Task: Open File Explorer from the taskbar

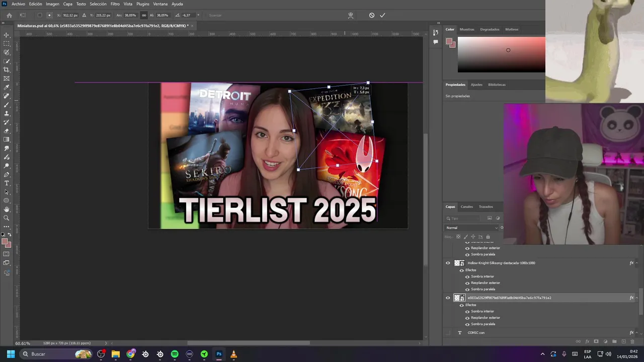Action: (116, 354)
